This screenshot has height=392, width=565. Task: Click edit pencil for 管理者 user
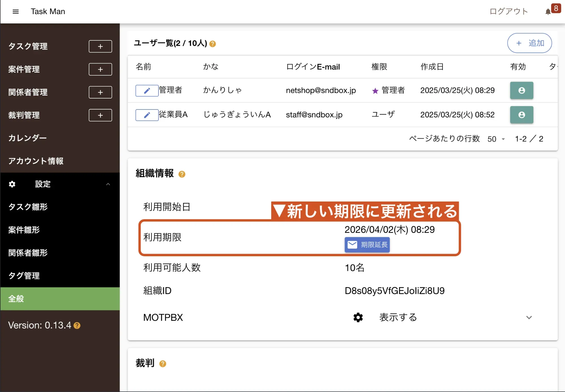pos(147,91)
